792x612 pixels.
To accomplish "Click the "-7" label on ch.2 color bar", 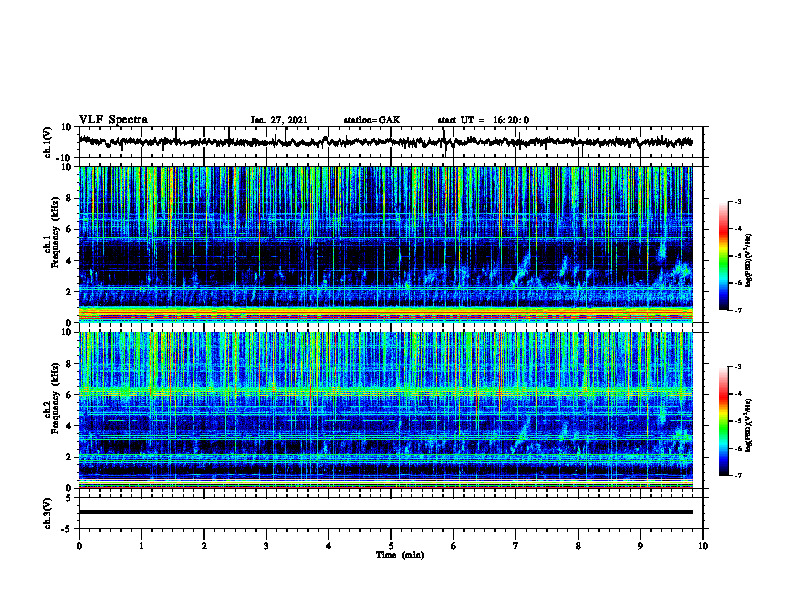I will (738, 476).
